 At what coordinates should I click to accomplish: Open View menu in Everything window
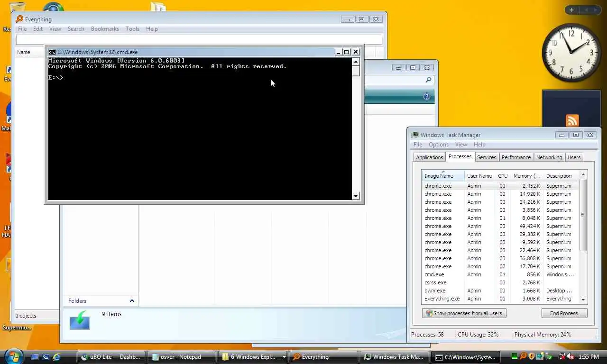55,29
